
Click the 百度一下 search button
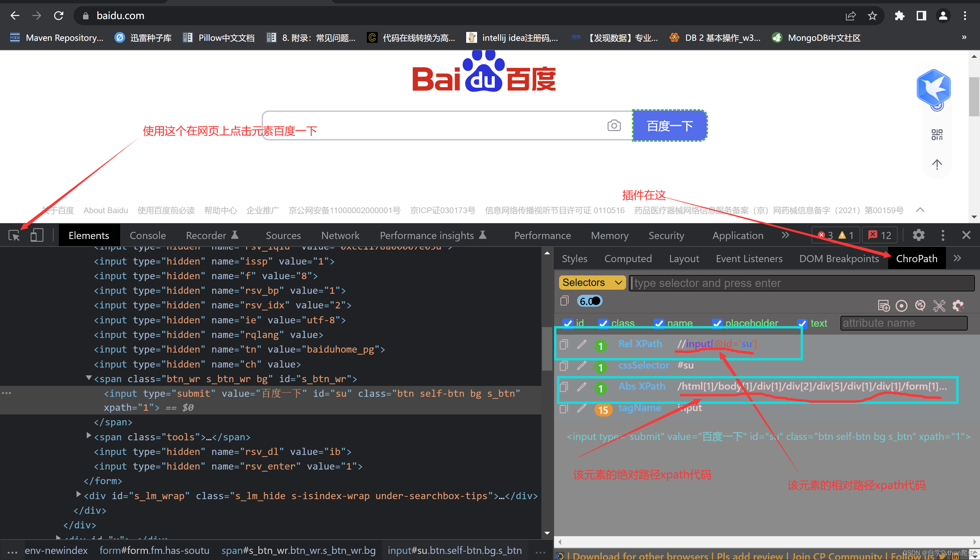(670, 126)
